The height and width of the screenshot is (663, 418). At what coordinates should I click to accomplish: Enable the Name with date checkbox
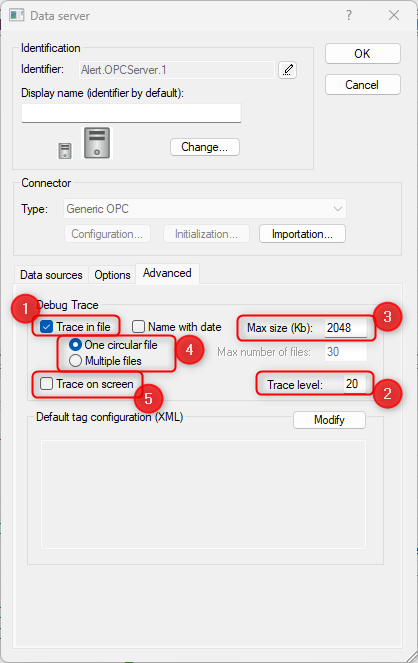coord(138,327)
